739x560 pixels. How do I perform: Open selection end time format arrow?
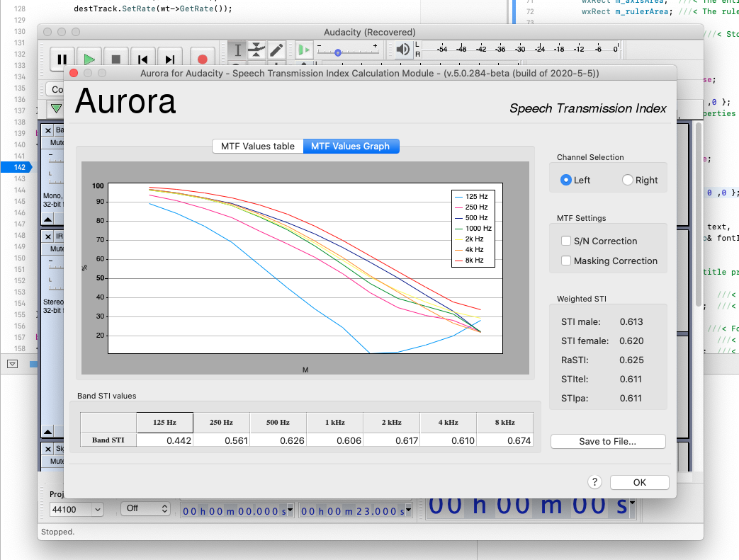tap(409, 510)
